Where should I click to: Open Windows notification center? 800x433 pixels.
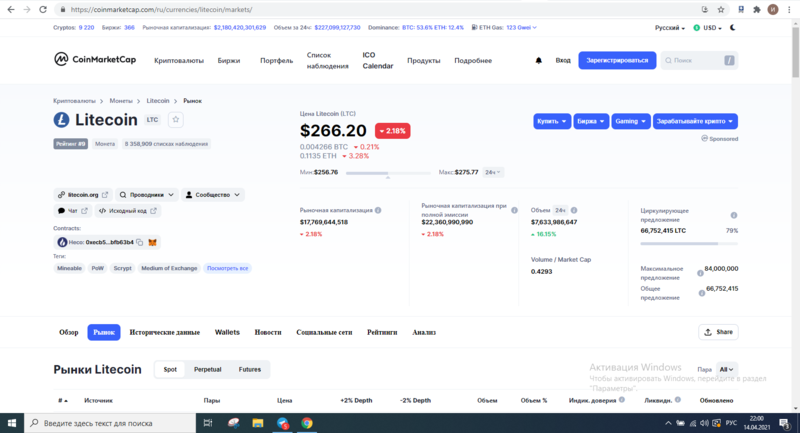(784, 423)
